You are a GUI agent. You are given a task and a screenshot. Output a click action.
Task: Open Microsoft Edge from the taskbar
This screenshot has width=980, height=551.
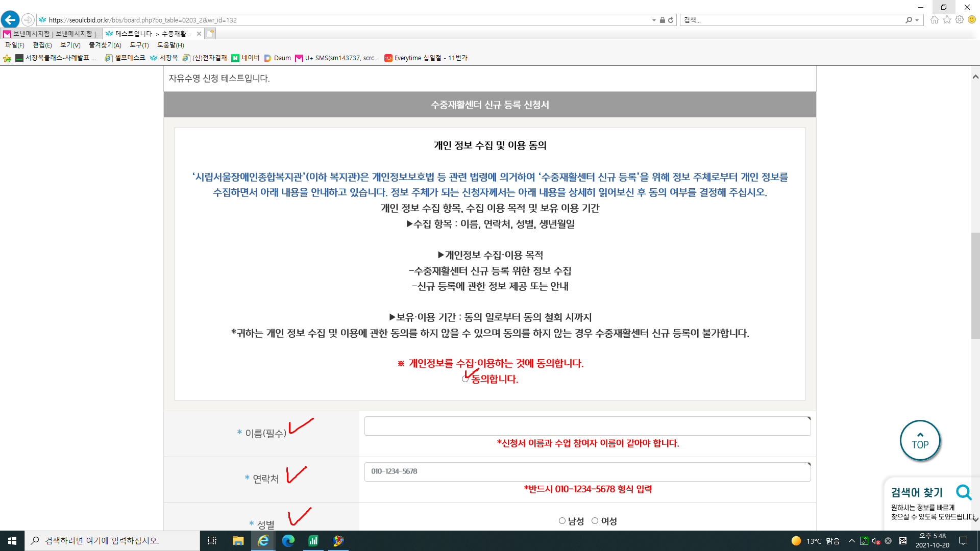[x=288, y=541]
